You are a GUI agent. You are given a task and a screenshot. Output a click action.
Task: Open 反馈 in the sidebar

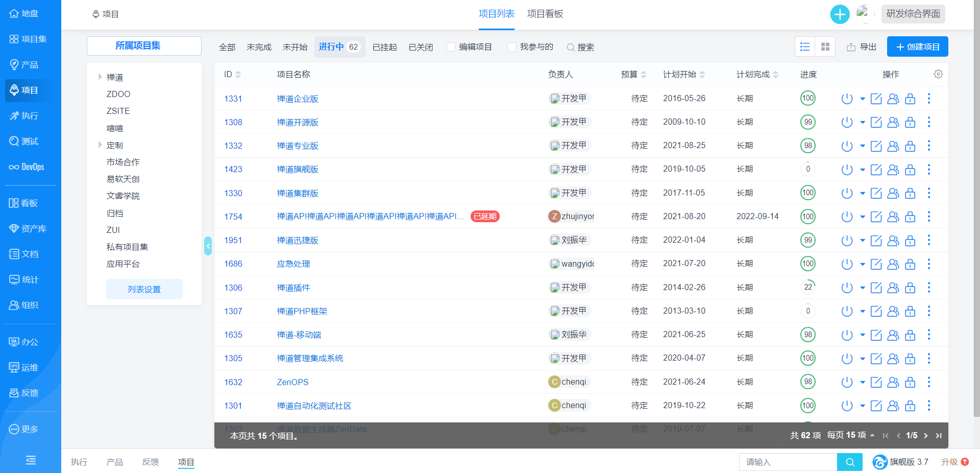(x=24, y=393)
